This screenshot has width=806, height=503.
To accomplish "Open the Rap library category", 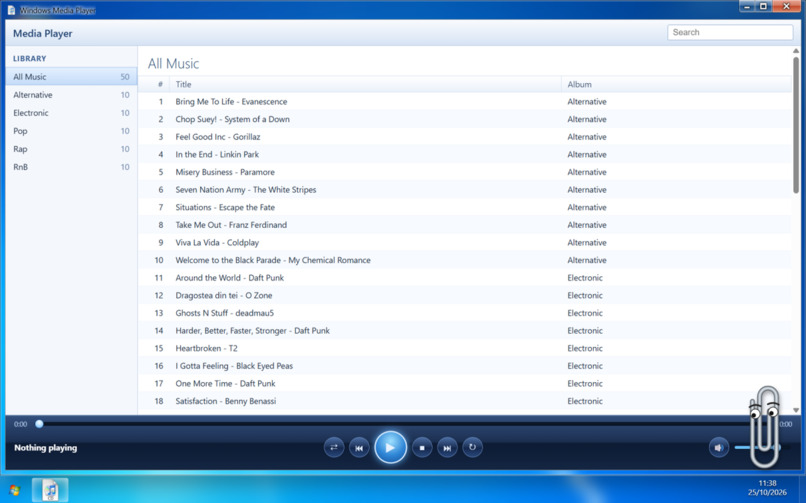I will click(x=71, y=149).
